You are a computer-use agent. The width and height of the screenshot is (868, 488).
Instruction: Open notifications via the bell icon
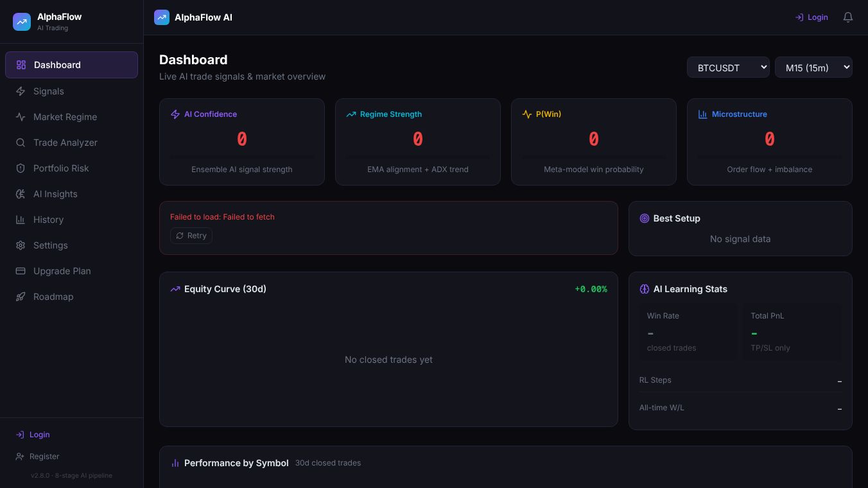[x=847, y=17]
